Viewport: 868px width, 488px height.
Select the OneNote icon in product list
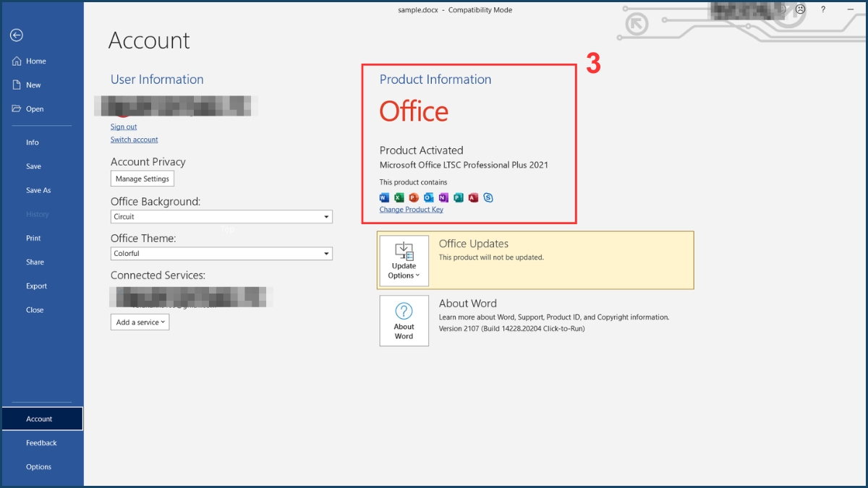point(443,197)
